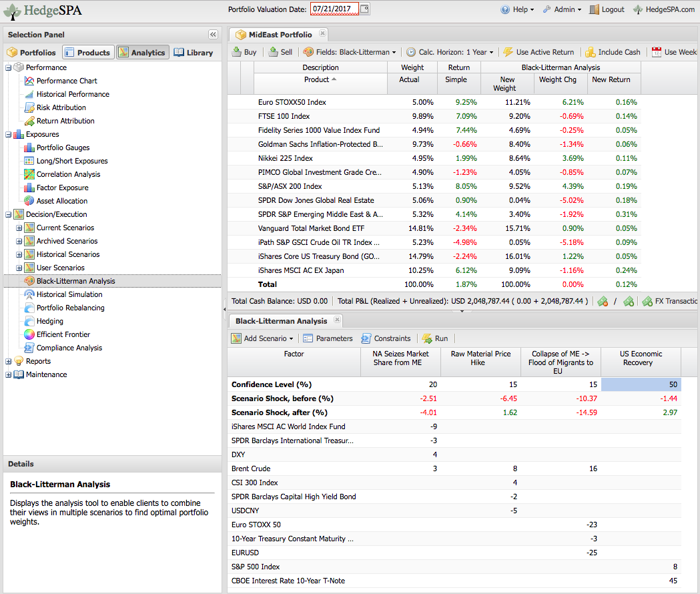Click the Brent Crude factor row
Image resolution: width=700 pixels, height=594 pixels.
tap(454, 469)
